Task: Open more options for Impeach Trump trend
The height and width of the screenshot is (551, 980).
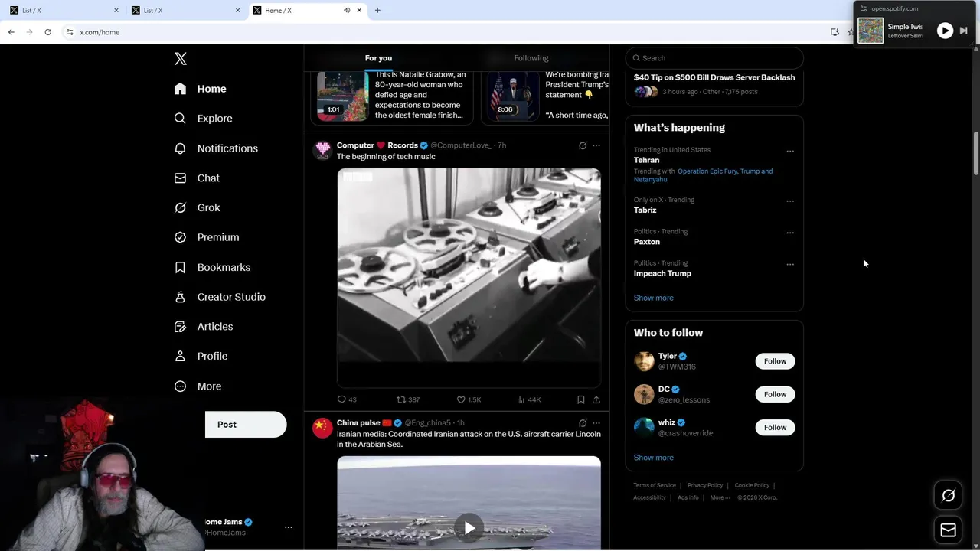Action: pos(790,265)
